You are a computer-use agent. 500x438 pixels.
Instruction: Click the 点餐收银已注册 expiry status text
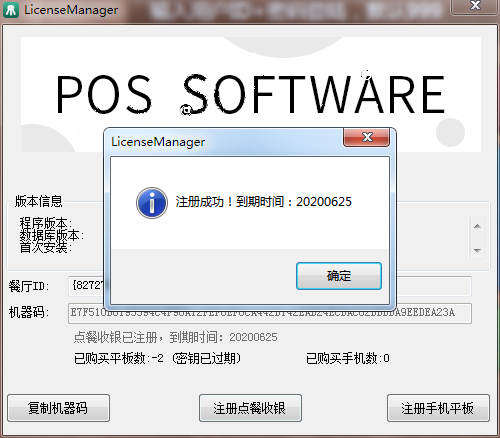coord(175,337)
